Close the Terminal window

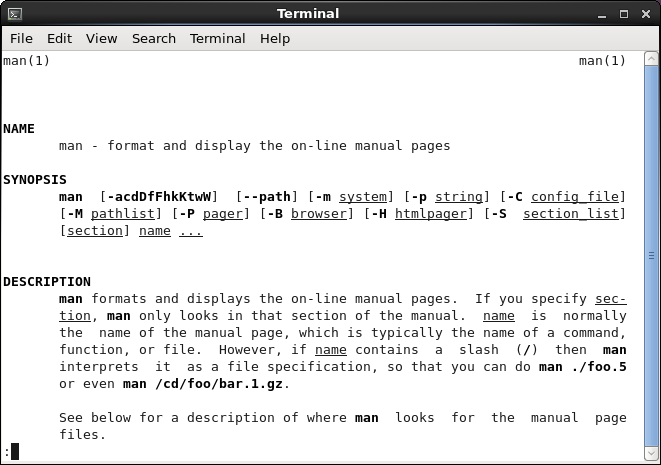coord(646,14)
